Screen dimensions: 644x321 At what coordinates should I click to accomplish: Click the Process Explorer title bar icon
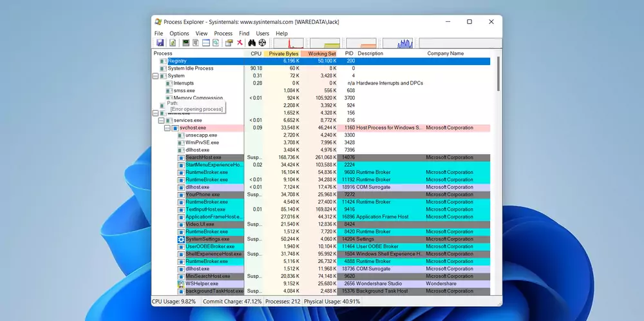point(158,22)
